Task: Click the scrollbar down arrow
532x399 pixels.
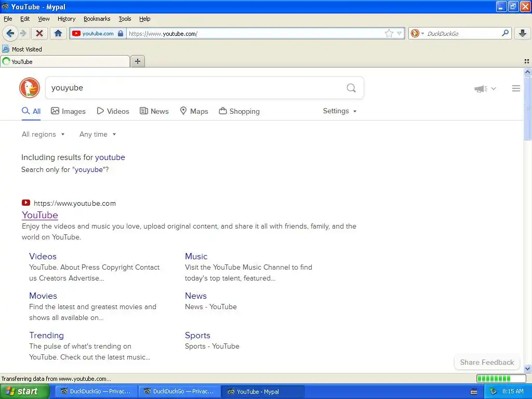Action: coord(527,368)
